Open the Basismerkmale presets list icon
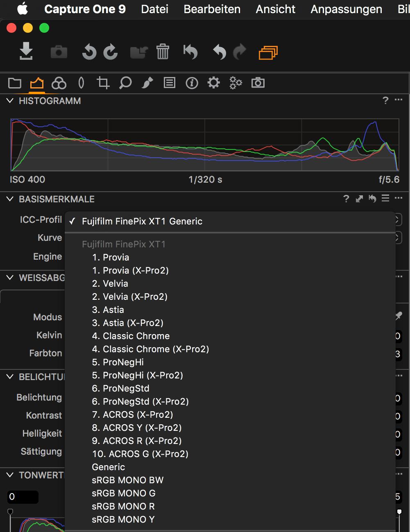410x532 pixels. [x=385, y=198]
